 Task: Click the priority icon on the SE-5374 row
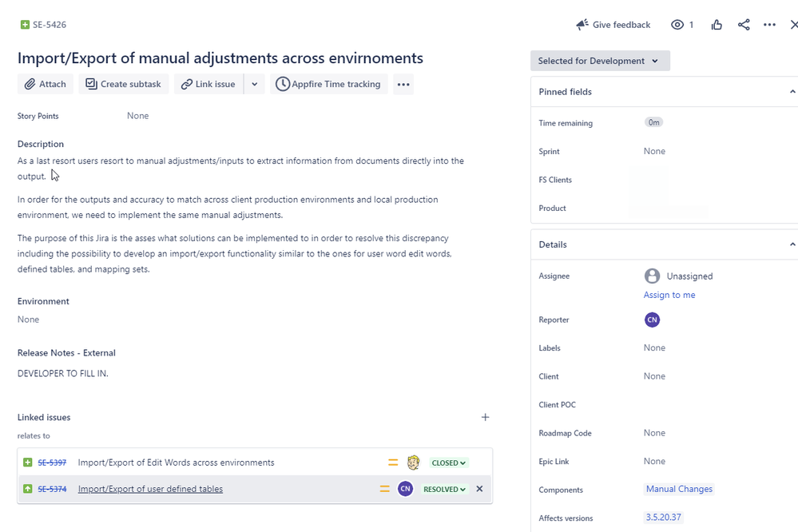[385, 489]
